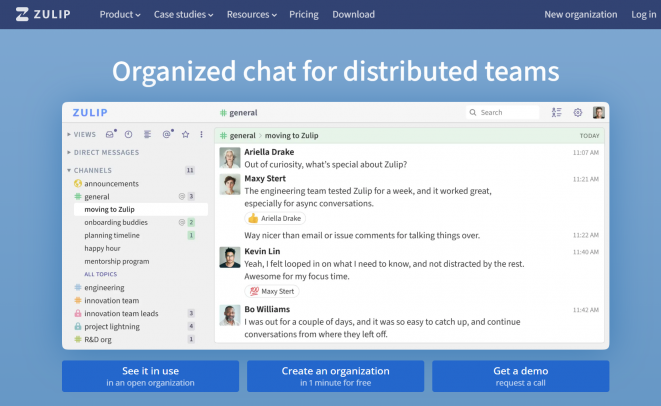Screen dimensions: 661x406
Task: Toggle the user list icon
Action: point(556,113)
